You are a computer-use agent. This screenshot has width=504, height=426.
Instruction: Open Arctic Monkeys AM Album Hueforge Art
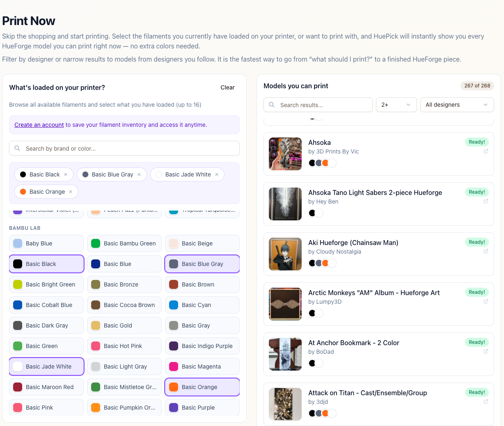coord(374,293)
